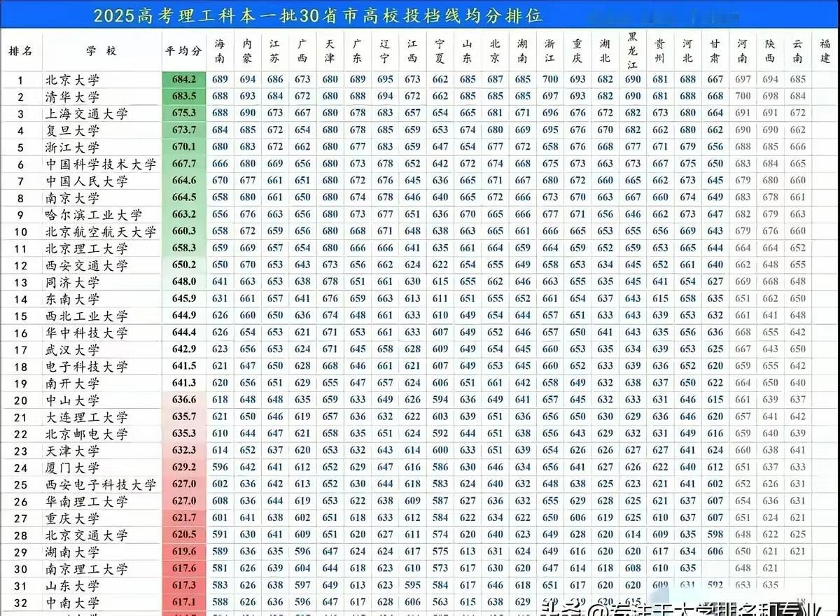Select the school name 中山大学

[x=72, y=400]
